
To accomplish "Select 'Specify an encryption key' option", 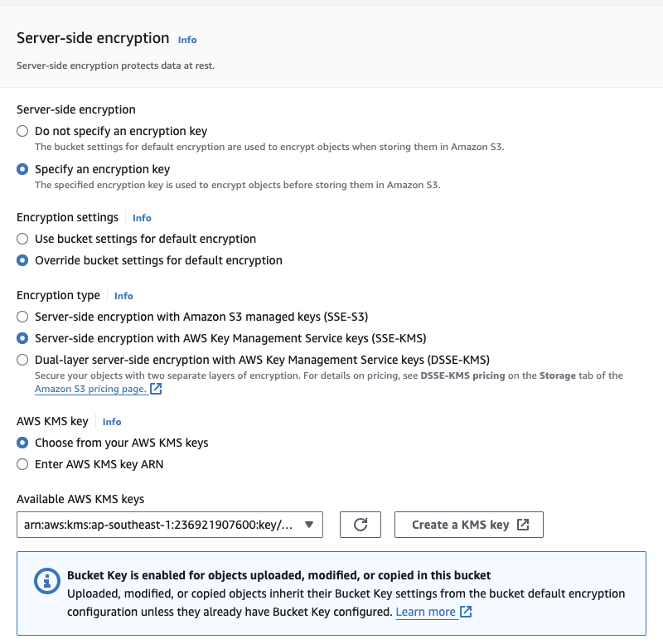I will (x=22, y=169).
